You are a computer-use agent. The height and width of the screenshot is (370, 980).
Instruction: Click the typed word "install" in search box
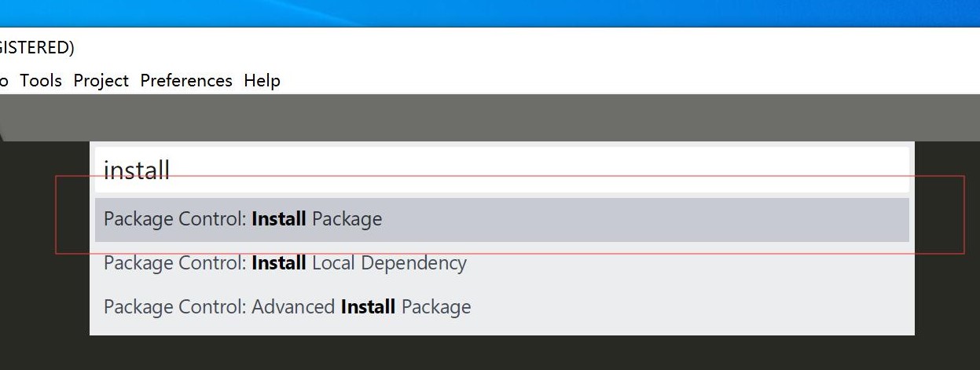(x=137, y=170)
